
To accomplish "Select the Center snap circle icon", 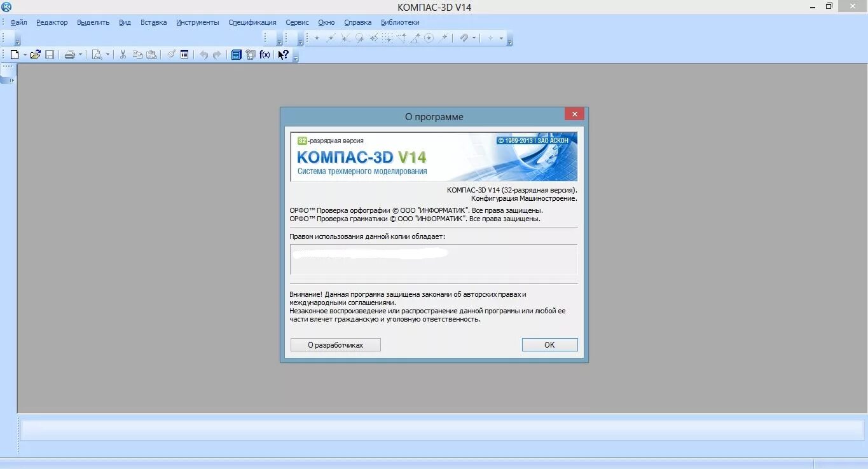I will pos(429,38).
